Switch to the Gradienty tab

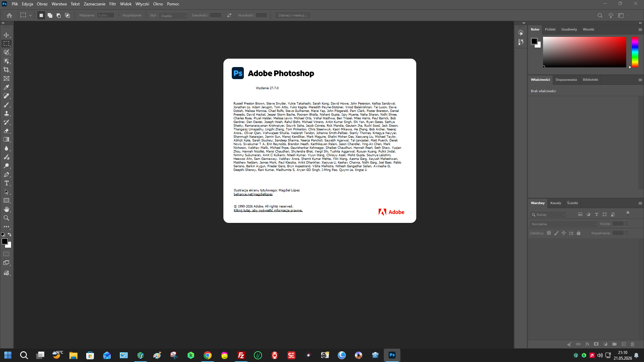569,29
